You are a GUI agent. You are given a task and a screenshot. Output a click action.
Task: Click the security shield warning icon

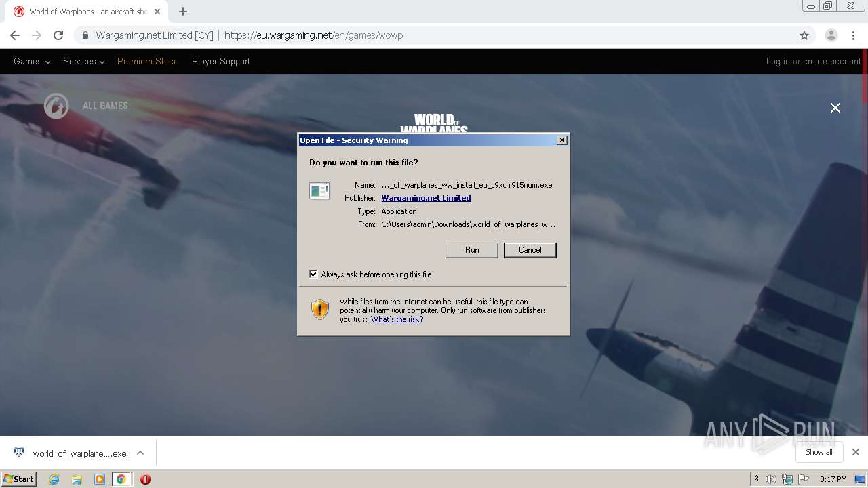[319, 310]
